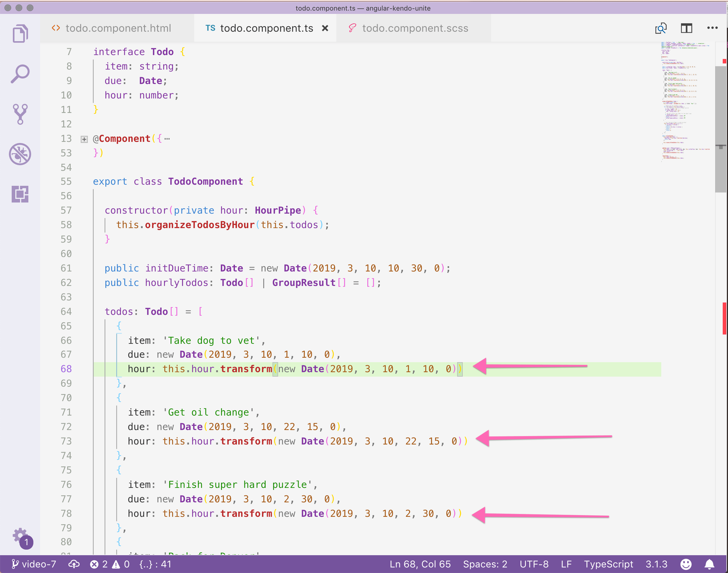Image resolution: width=728 pixels, height=573 pixels.
Task: Click the TypeScript version 3.1.3
Action: tap(656, 564)
